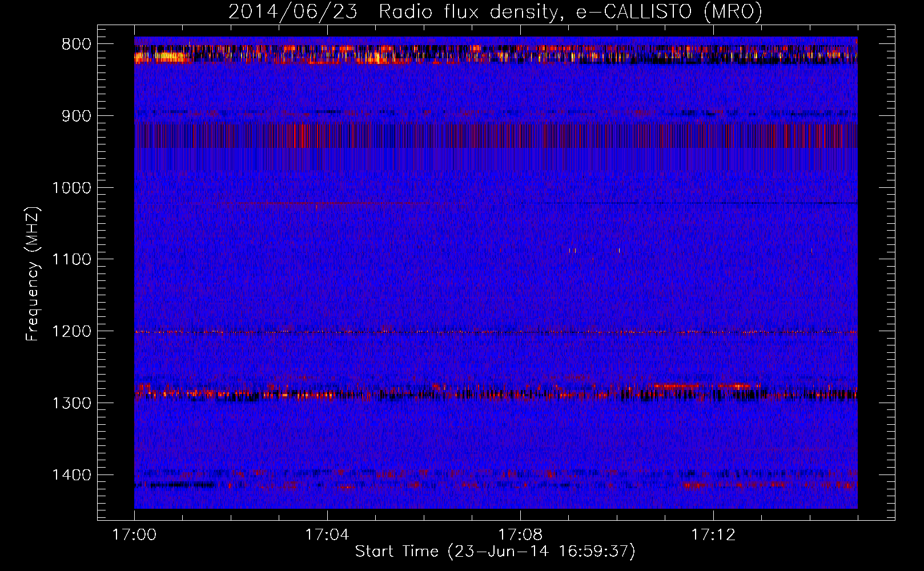This screenshot has height=571, width=924.
Task: Click the 17:04 time tick label
Action: 327,535
